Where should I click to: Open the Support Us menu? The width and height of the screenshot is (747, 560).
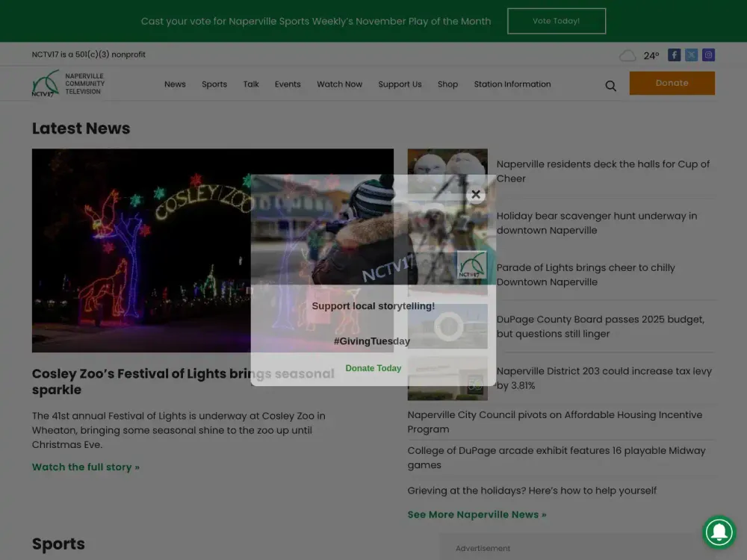[400, 84]
